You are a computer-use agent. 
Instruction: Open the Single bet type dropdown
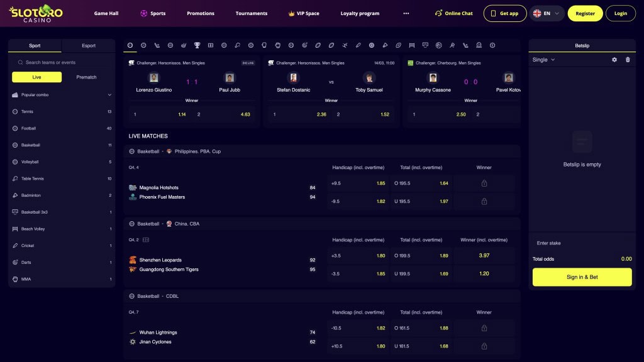click(x=544, y=60)
